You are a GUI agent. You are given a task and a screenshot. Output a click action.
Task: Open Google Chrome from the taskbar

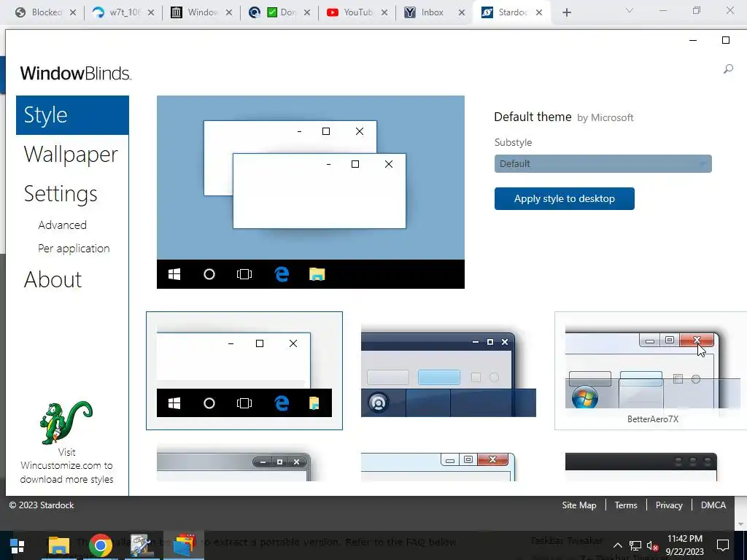[100, 545]
